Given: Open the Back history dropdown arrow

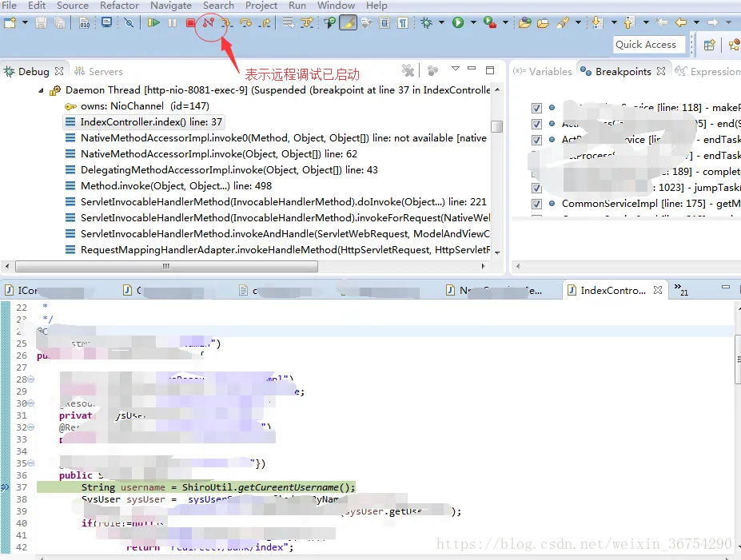Looking at the screenshot, I should (x=696, y=22).
